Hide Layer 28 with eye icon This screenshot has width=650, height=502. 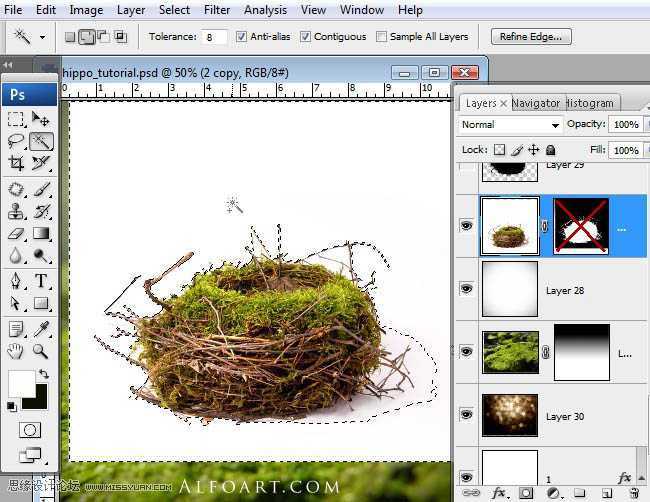466,289
